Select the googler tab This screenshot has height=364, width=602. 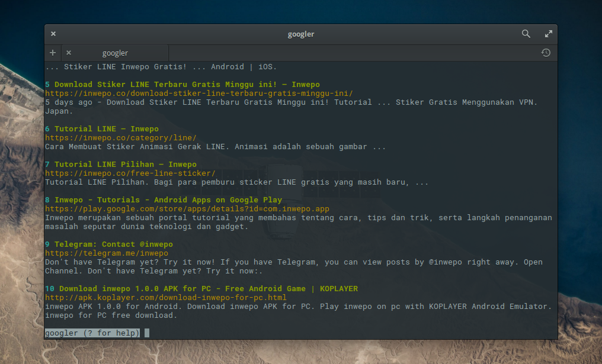(115, 53)
